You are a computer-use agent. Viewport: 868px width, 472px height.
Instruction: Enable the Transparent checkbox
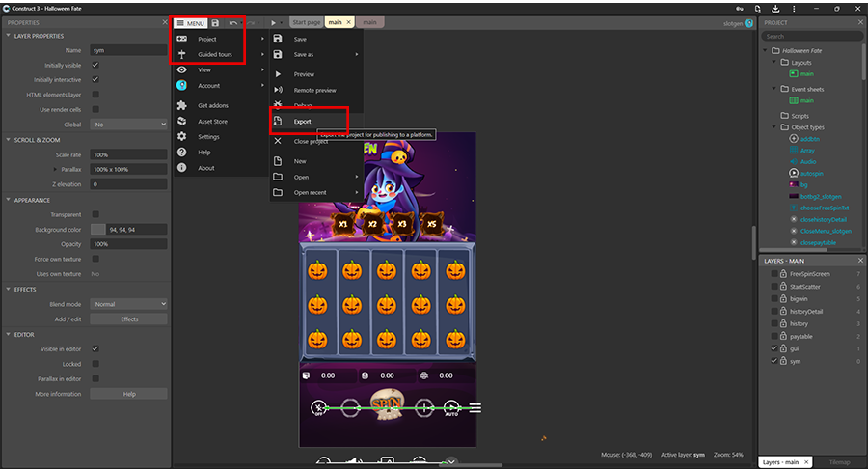click(95, 214)
